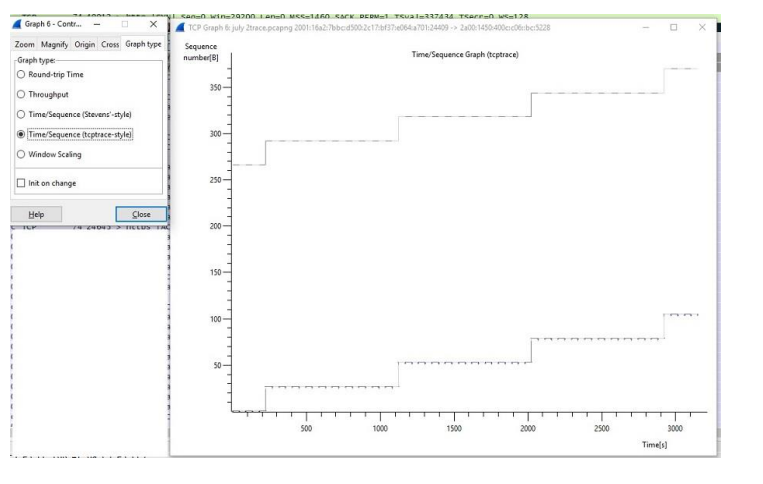Close the Graph 6 control window with X
The height and width of the screenshot is (484, 763).
152,25
